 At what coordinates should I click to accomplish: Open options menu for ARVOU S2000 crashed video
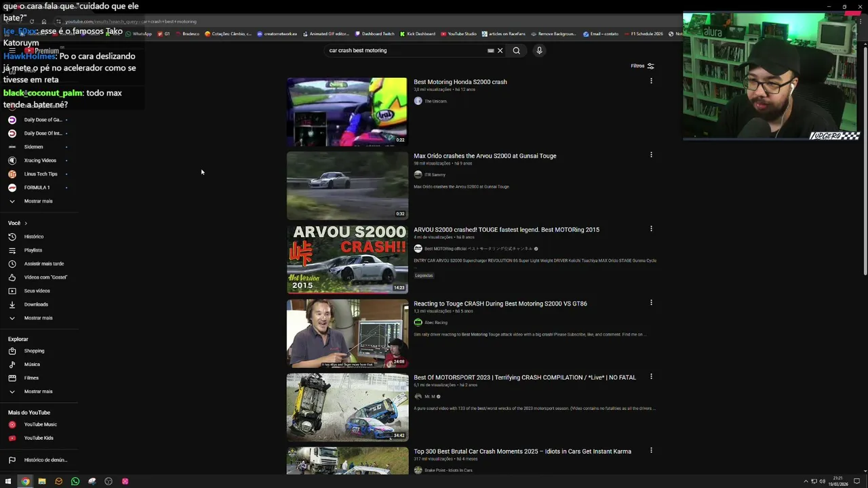point(651,228)
